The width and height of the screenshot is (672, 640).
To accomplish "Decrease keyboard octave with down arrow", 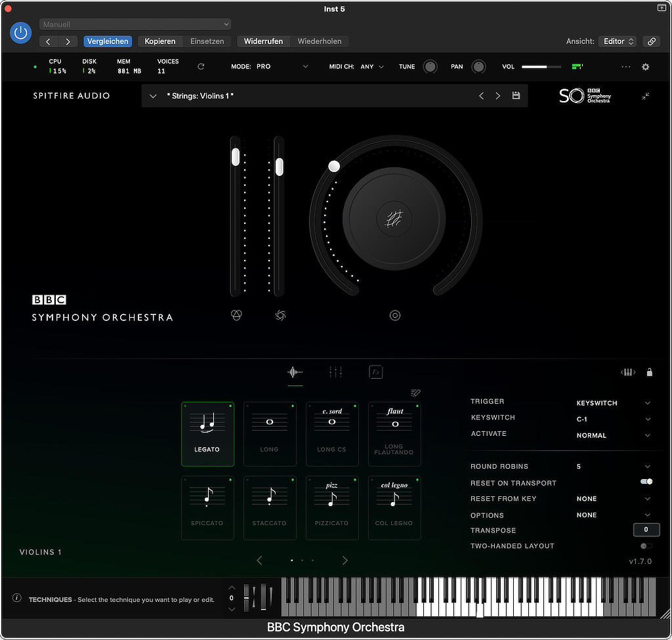I will point(232,609).
